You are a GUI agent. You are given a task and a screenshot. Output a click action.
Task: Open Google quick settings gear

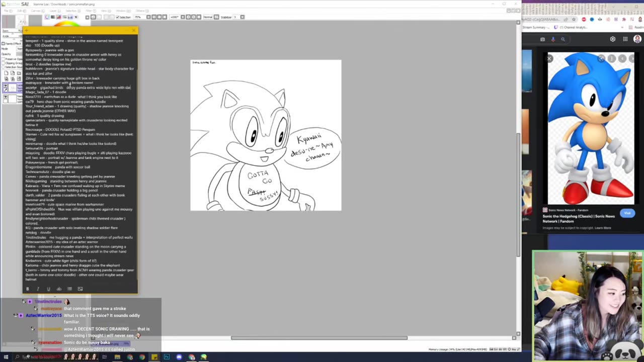[x=612, y=39]
